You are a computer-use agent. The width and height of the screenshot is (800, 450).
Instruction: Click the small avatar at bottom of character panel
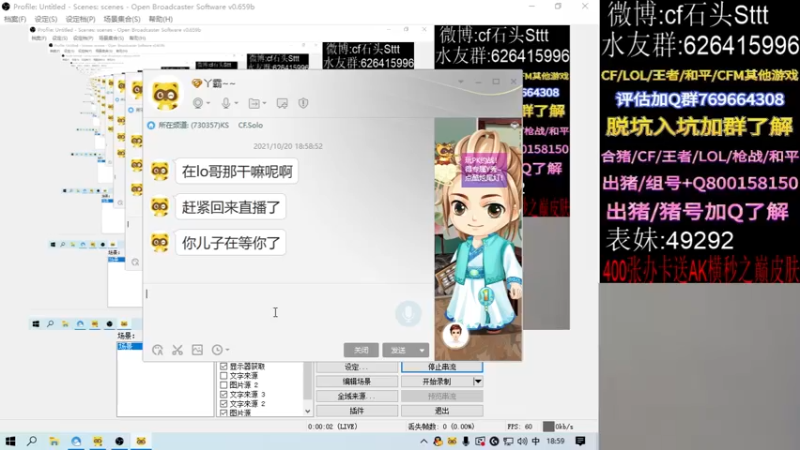click(x=456, y=334)
